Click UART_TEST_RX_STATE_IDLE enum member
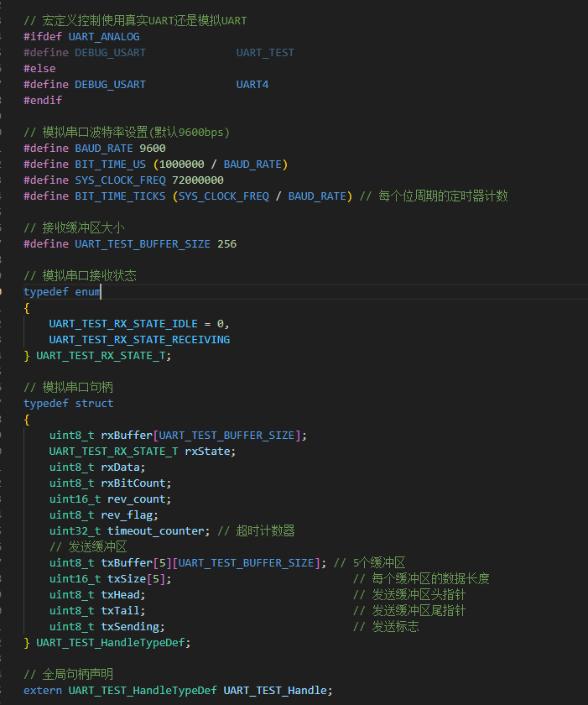The width and height of the screenshot is (588, 705). coord(123,324)
